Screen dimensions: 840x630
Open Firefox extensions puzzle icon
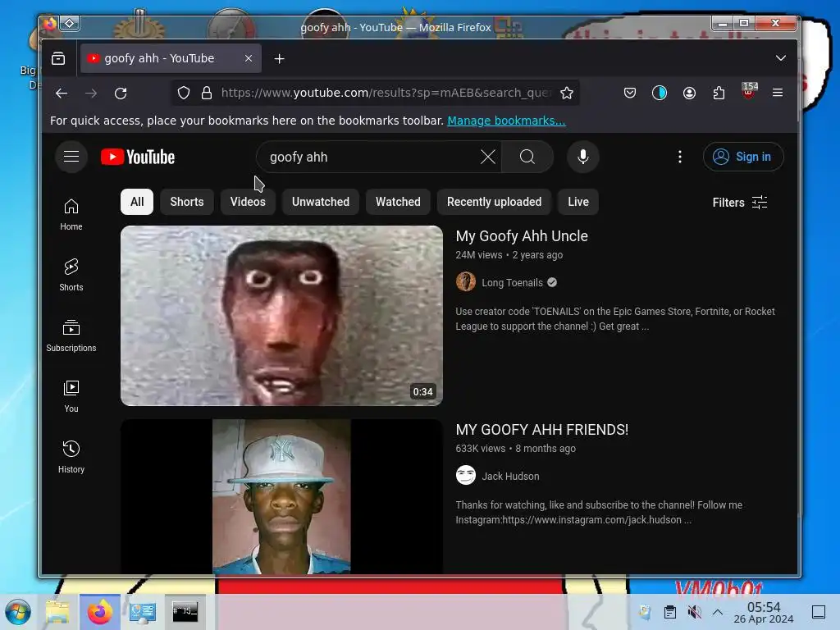pyautogui.click(x=719, y=94)
